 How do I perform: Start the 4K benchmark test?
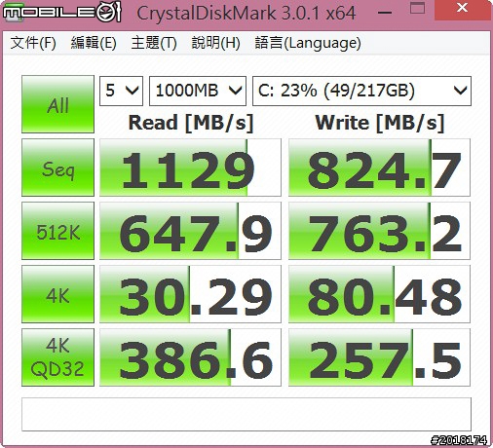coord(57,294)
